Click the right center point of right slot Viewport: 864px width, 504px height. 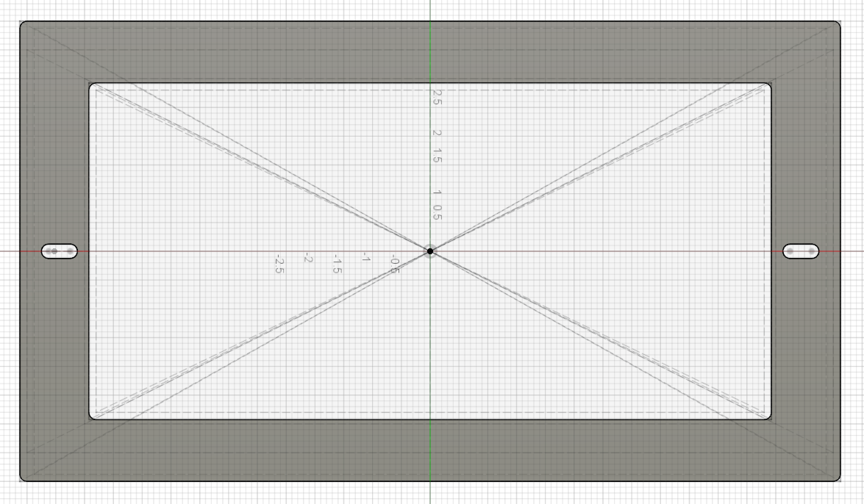812,251
